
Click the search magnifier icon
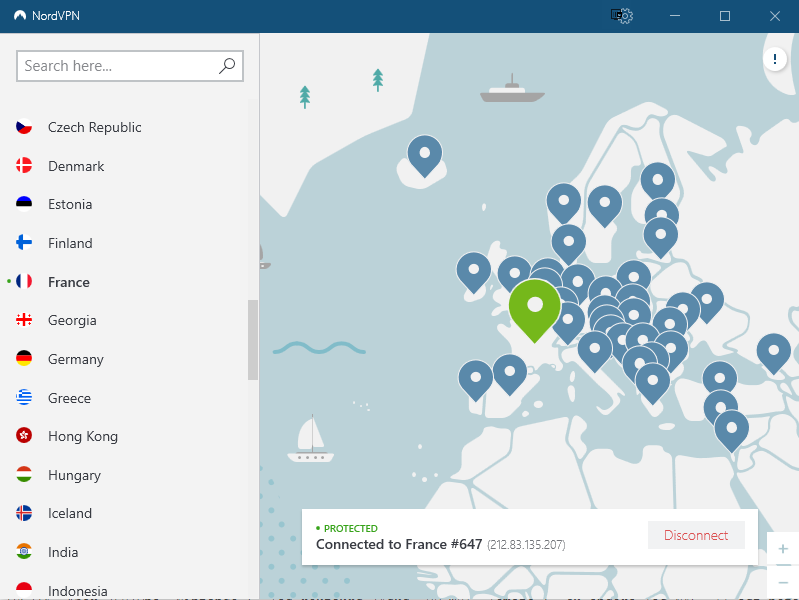point(227,66)
